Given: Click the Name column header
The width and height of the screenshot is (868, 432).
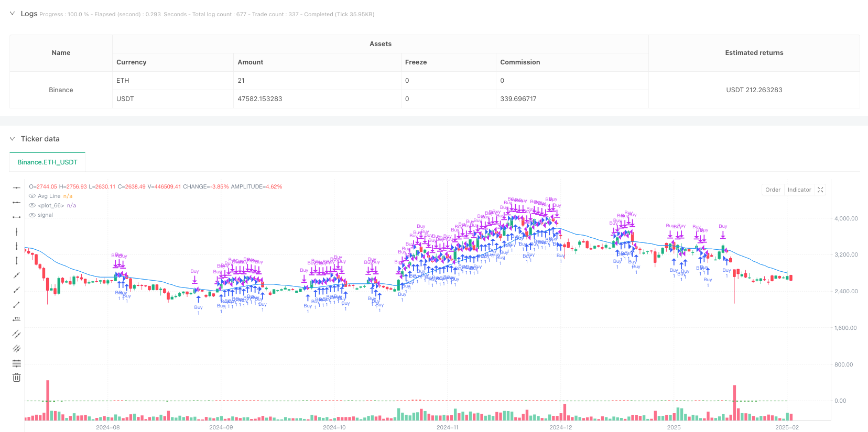Looking at the screenshot, I should click(x=61, y=53).
